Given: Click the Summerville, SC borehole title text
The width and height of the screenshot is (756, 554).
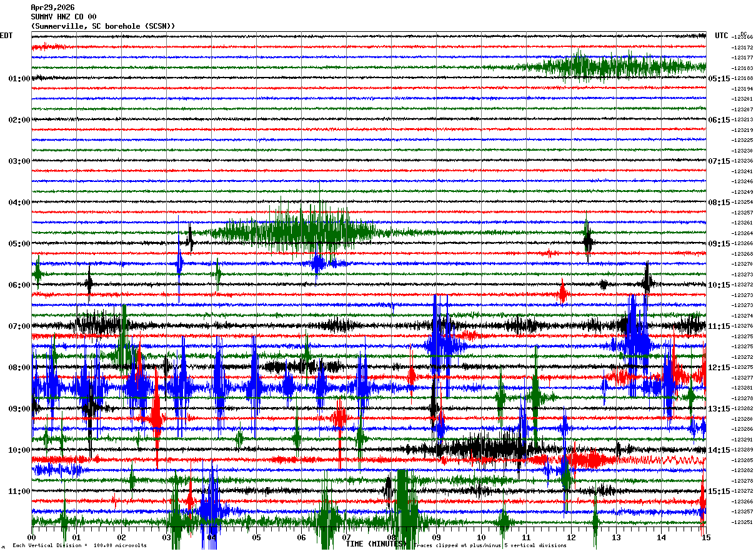Looking at the screenshot, I should point(103,26).
